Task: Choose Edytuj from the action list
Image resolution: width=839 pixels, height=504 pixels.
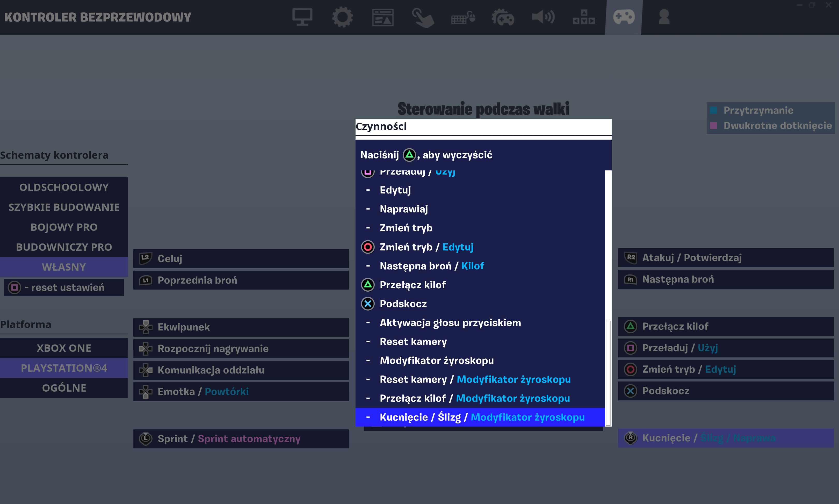Action: (x=480, y=190)
